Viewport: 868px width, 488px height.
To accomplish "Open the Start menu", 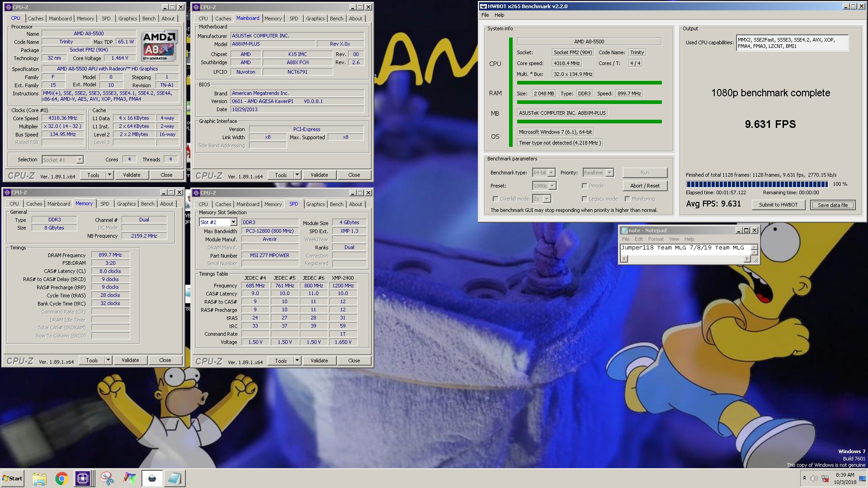I will pos(12,479).
